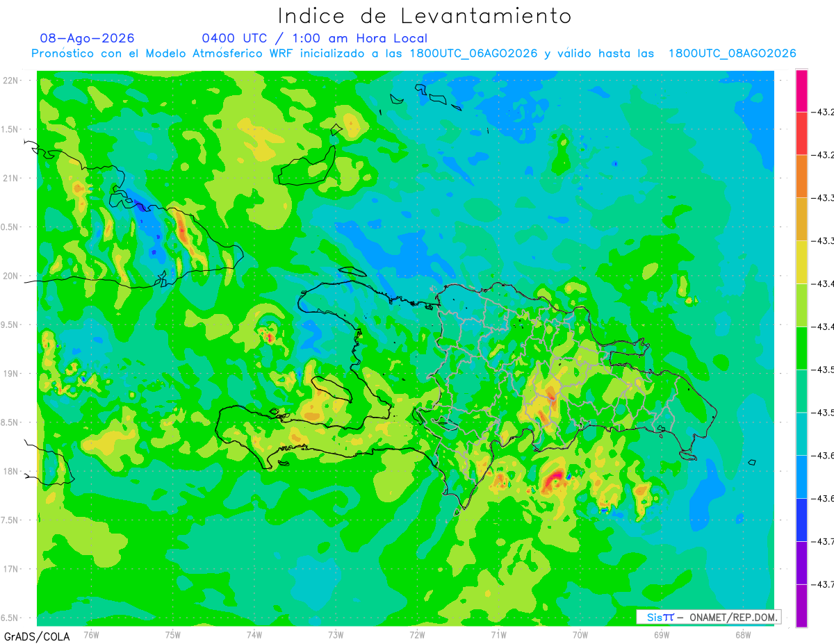Select the '70W' longitude label
834x644 pixels.
click(x=580, y=634)
